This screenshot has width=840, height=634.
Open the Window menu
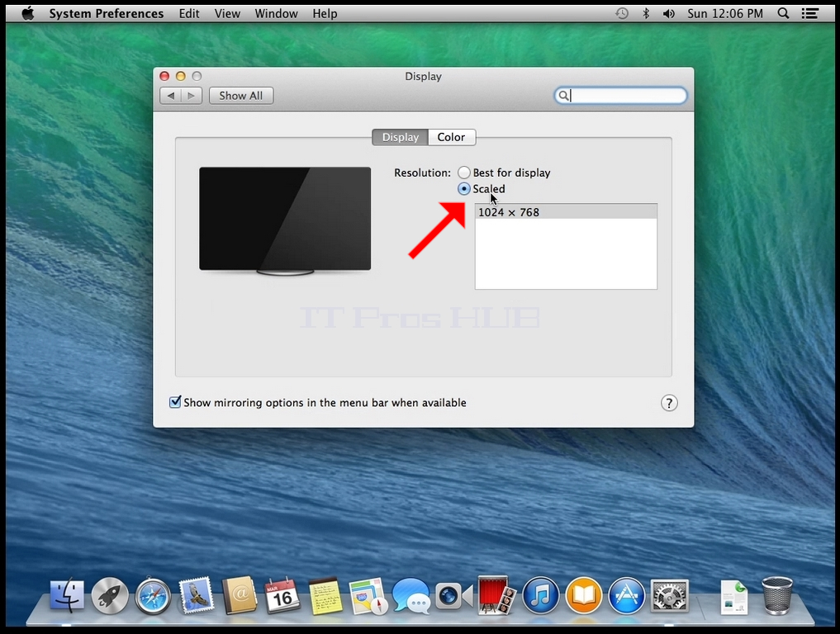276,13
